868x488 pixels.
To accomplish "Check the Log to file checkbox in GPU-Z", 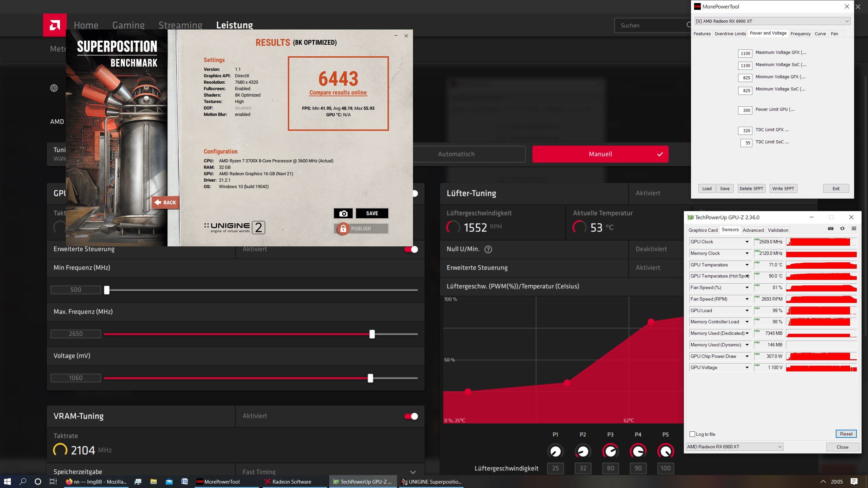I will [x=692, y=434].
